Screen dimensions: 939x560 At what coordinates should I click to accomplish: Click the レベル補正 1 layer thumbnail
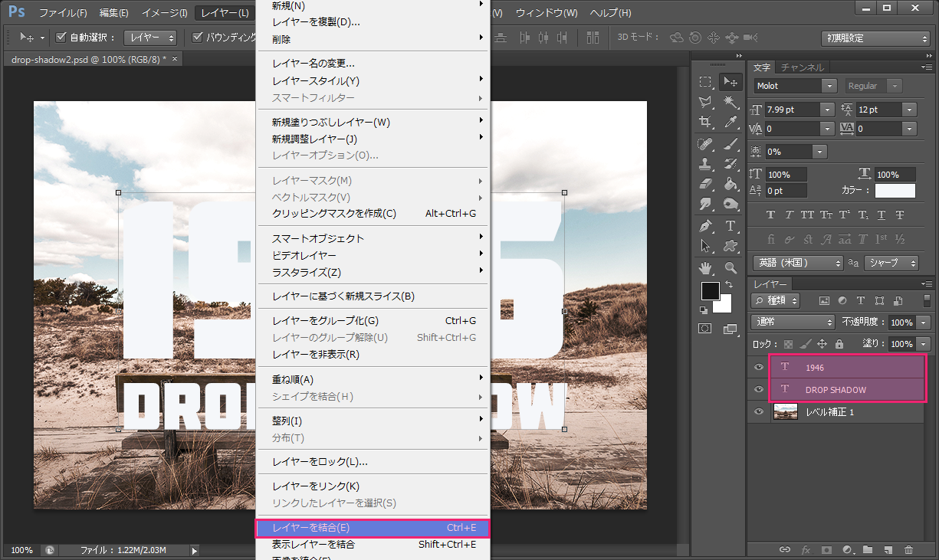point(786,412)
